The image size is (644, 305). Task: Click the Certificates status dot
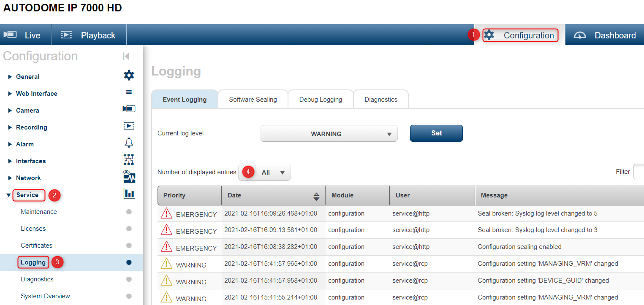tap(129, 246)
